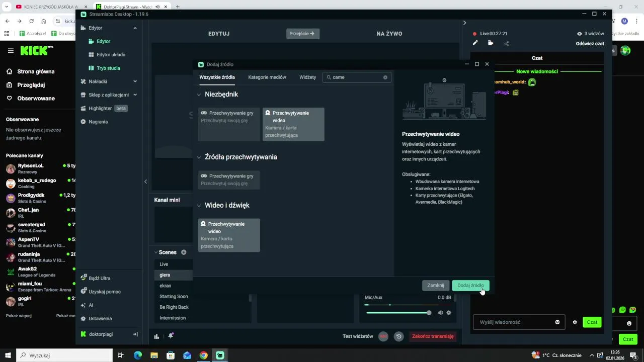This screenshot has width=644, height=362.
Task: Expand the Sklep z aplikacjami menu
Action: [135, 95]
